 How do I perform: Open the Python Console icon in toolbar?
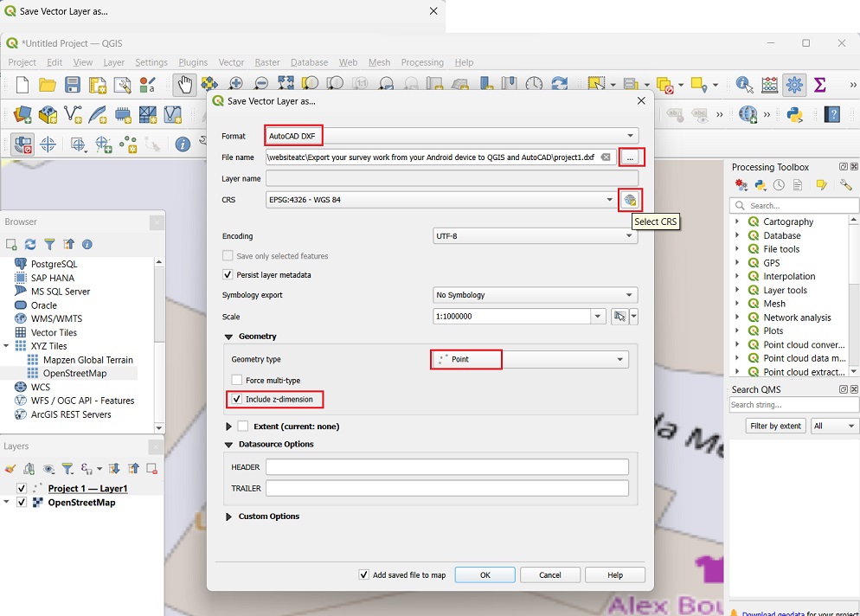pyautogui.click(x=795, y=114)
